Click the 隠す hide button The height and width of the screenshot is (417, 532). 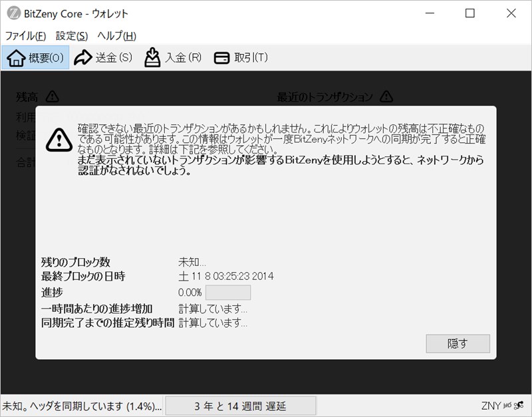point(458,344)
